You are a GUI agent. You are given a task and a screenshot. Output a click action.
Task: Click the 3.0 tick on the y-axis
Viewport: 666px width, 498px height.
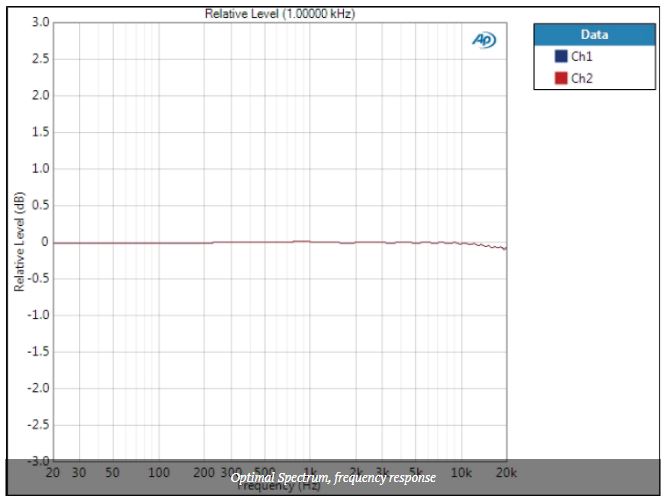[38, 22]
